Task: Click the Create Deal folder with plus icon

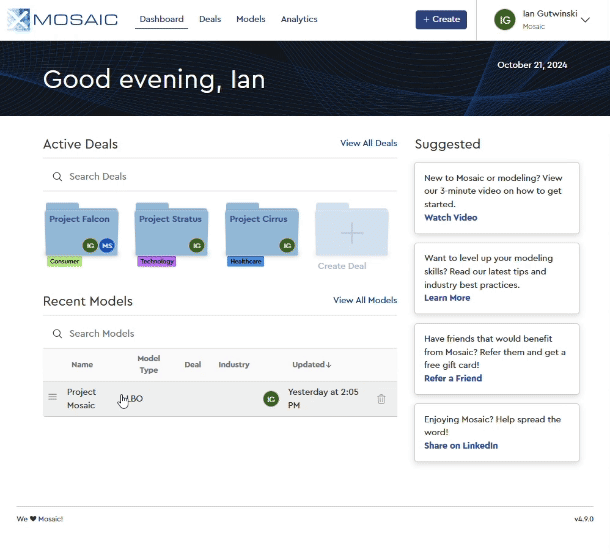Action: 351,233
